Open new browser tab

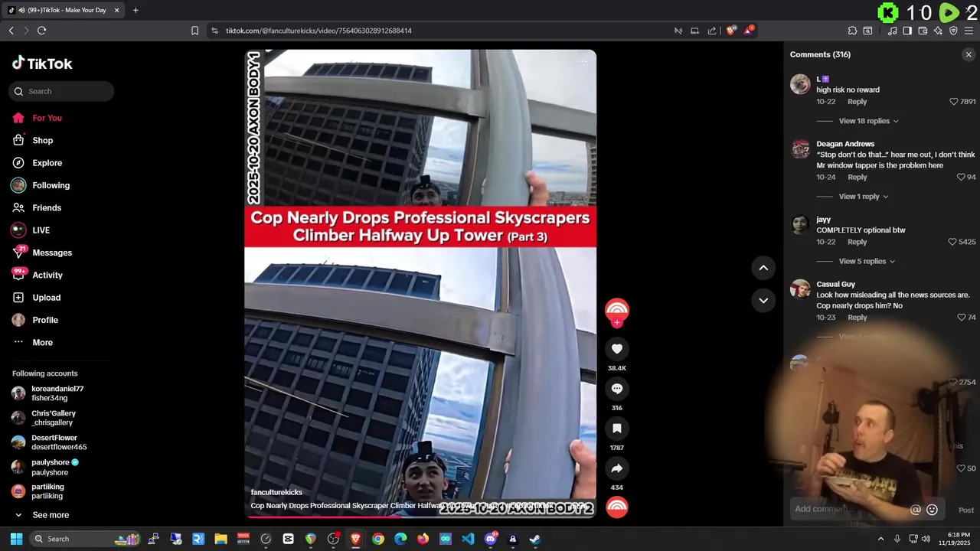point(136,10)
